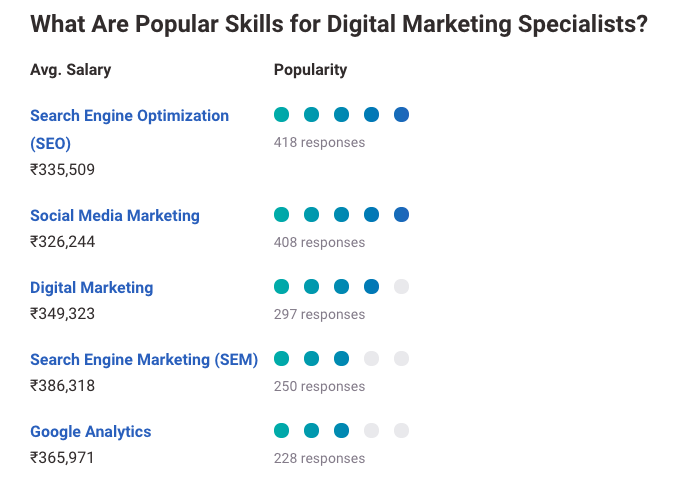
Task: Click the grey fifth dot for Digital Marketing
Action: (x=401, y=287)
